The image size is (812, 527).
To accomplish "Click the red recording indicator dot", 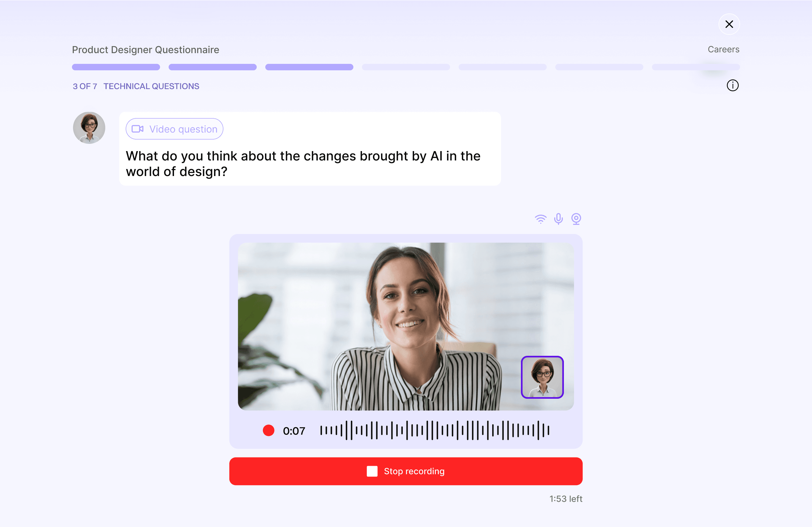I will [x=269, y=430].
